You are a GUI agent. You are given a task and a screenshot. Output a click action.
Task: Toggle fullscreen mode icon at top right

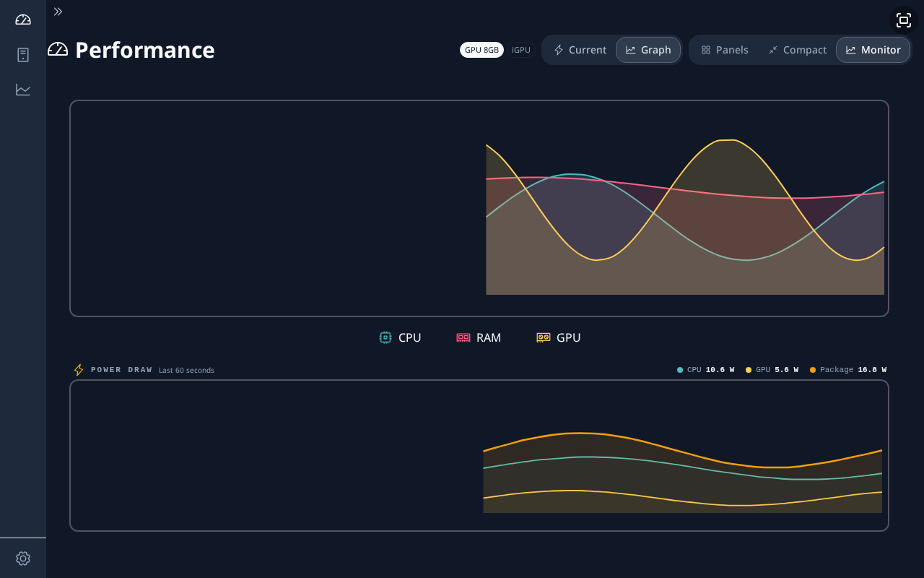pos(904,20)
